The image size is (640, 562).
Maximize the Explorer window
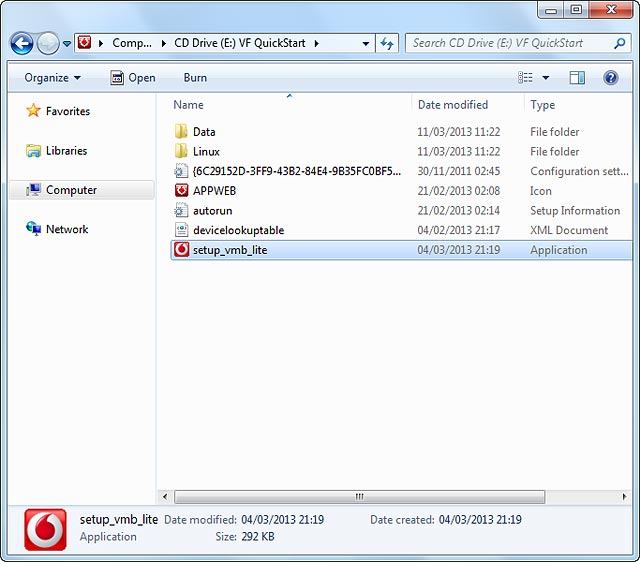pos(576,10)
